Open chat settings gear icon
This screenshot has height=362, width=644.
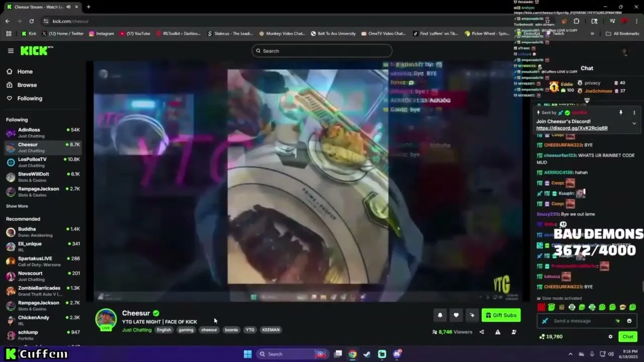coord(610,336)
